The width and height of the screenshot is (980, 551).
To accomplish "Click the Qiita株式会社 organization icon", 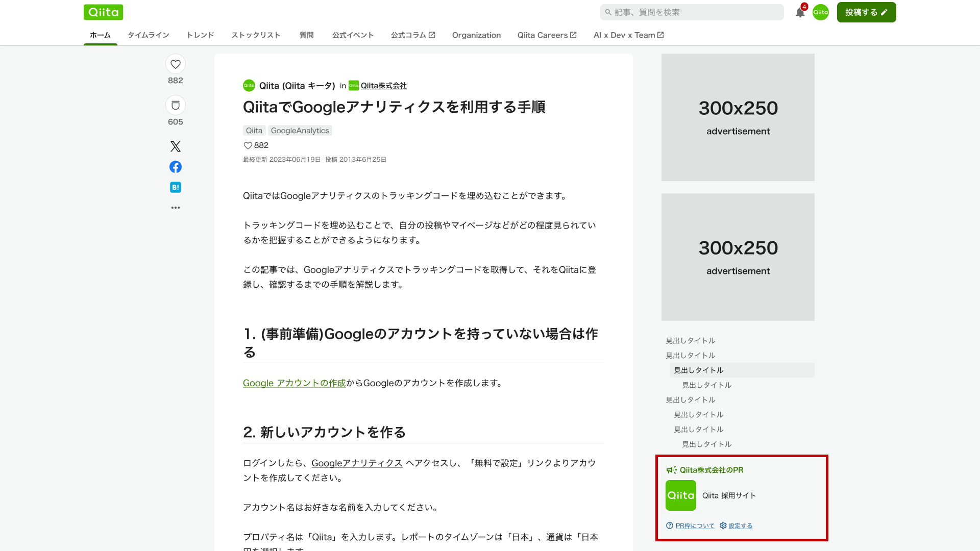I will pos(354,86).
